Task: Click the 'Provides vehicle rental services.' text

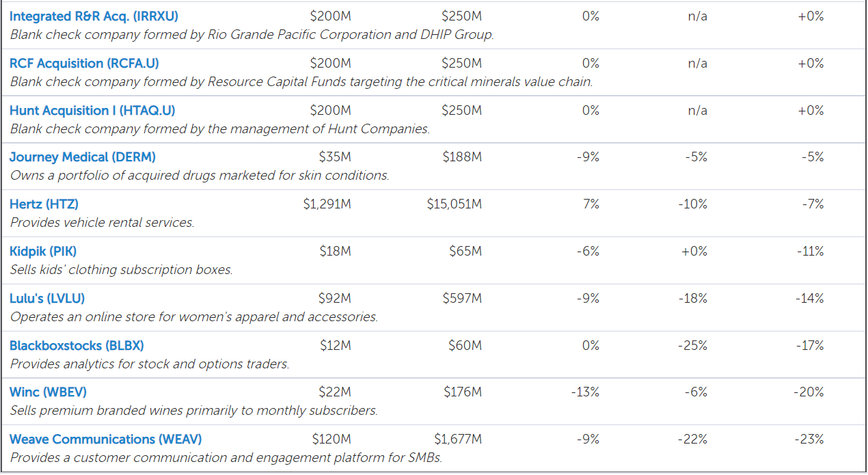Action: [x=103, y=223]
